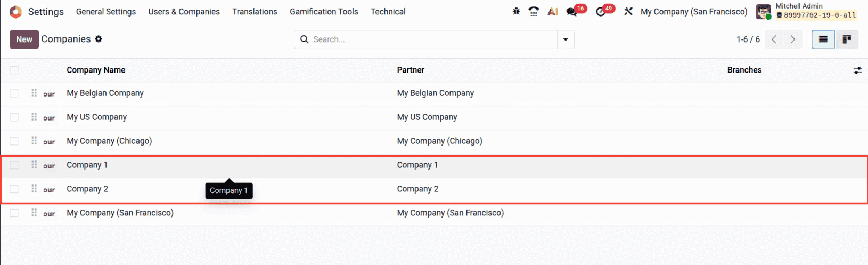This screenshot has height=265, width=868.
Task: Toggle the select-all checkbox in header
Action: click(x=14, y=70)
